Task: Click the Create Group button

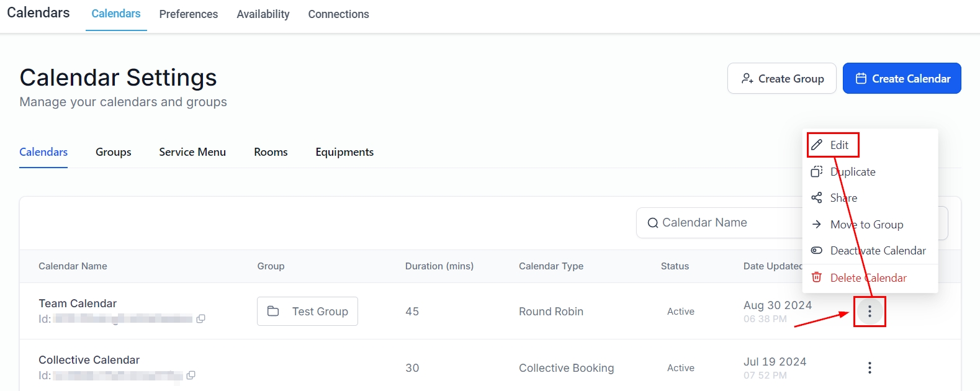Action: point(781,79)
